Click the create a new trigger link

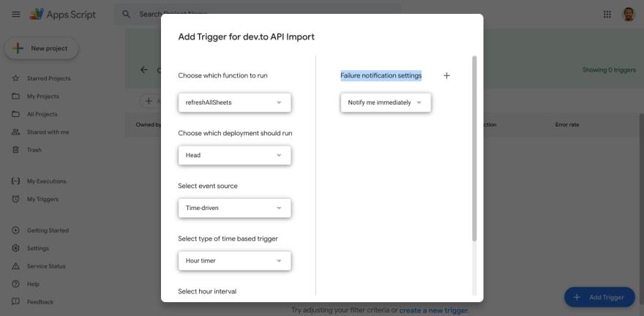click(433, 310)
